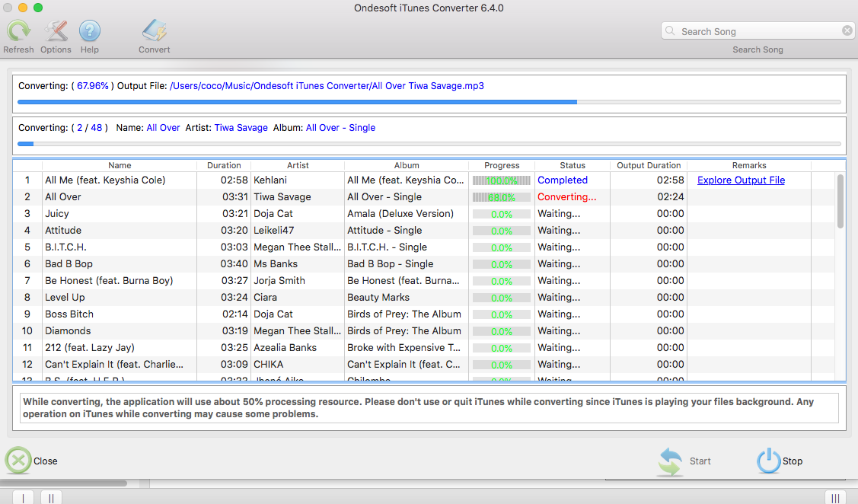Image resolution: width=858 pixels, height=504 pixels.
Task: Click artist cell "Leikeli47"
Action: coord(273,231)
